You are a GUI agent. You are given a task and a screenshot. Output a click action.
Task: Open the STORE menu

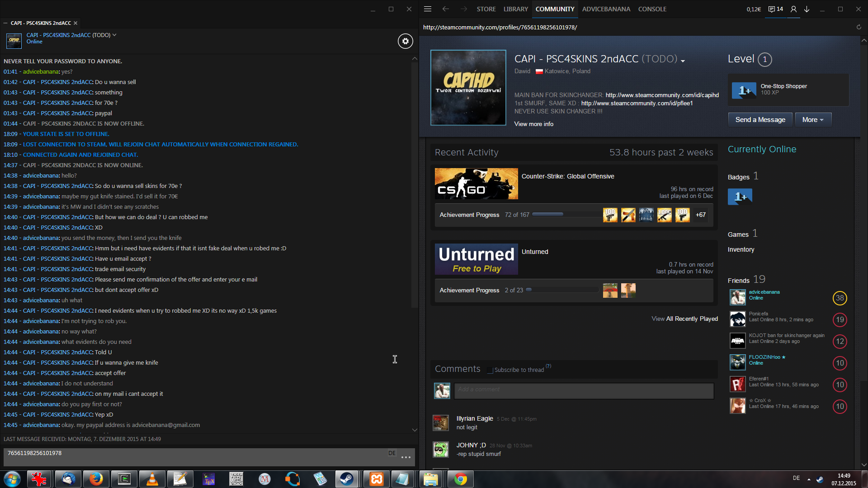[486, 9]
